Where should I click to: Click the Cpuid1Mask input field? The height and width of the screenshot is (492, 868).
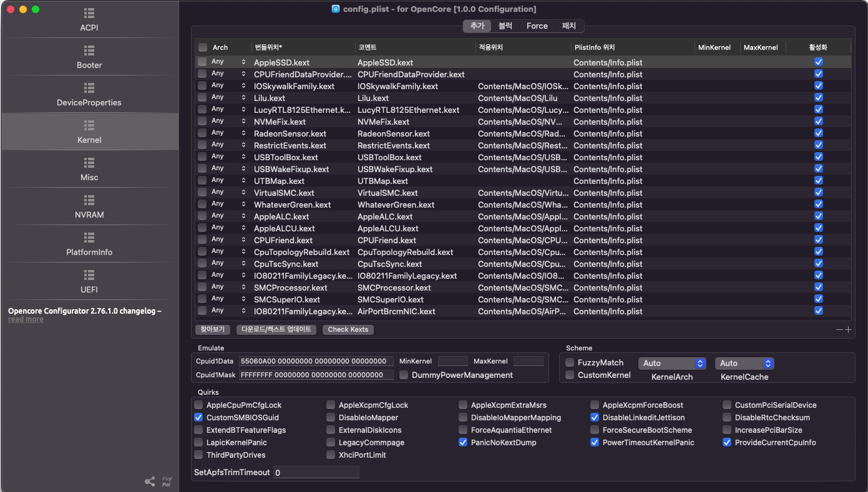[316, 375]
